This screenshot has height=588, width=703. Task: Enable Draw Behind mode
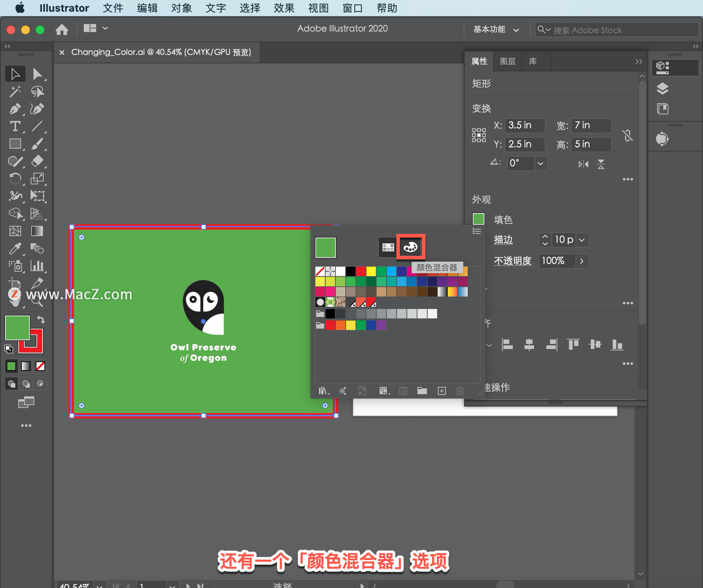(x=26, y=384)
